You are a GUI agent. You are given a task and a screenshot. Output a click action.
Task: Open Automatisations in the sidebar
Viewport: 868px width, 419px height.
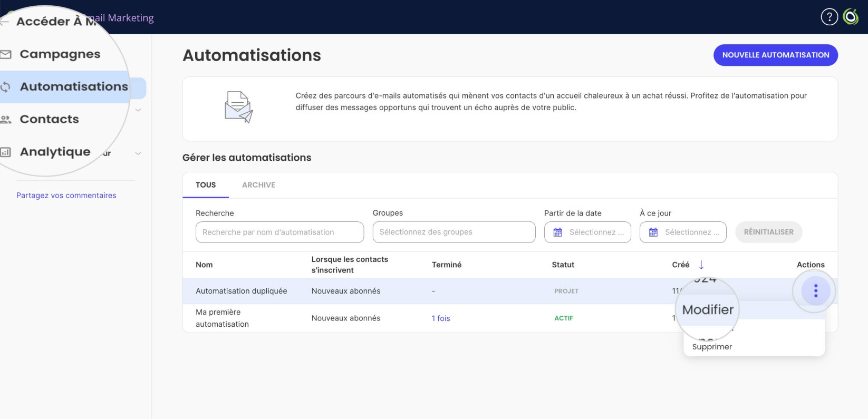click(74, 86)
